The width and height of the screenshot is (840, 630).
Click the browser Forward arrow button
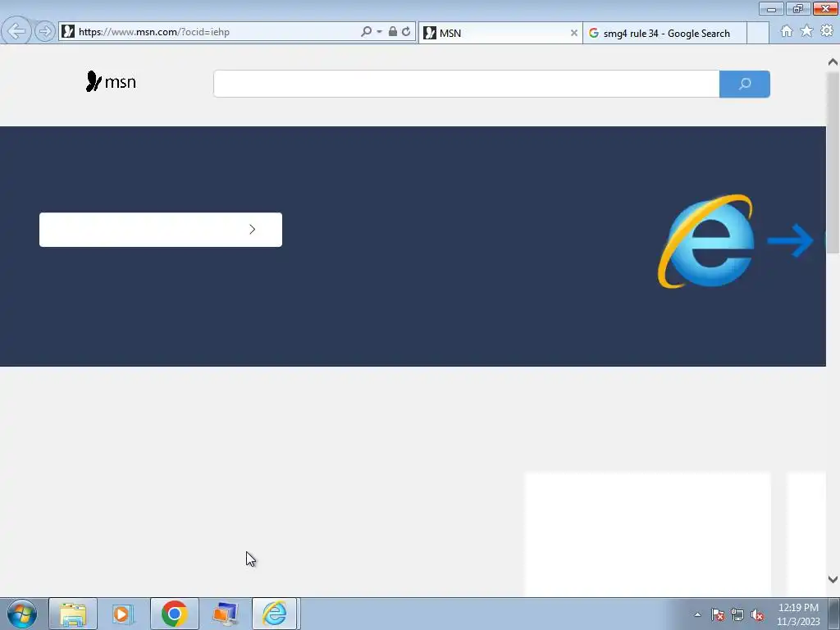(x=45, y=32)
